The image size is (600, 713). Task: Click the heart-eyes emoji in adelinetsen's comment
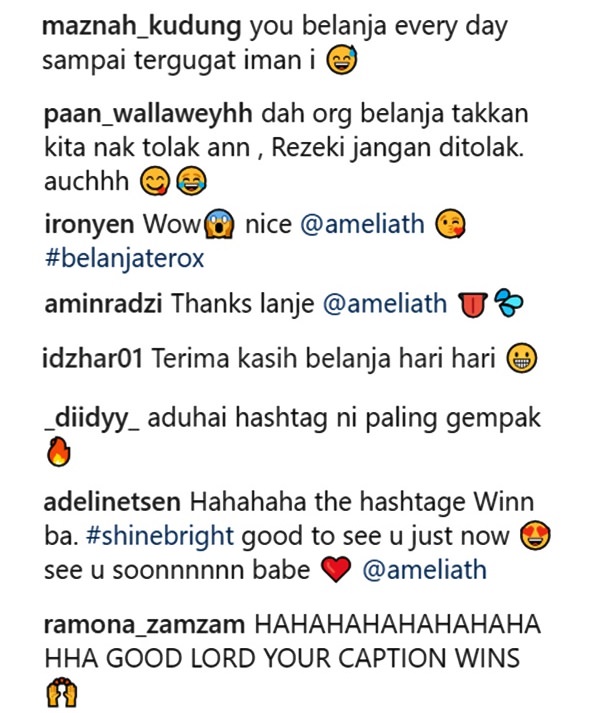point(535,536)
